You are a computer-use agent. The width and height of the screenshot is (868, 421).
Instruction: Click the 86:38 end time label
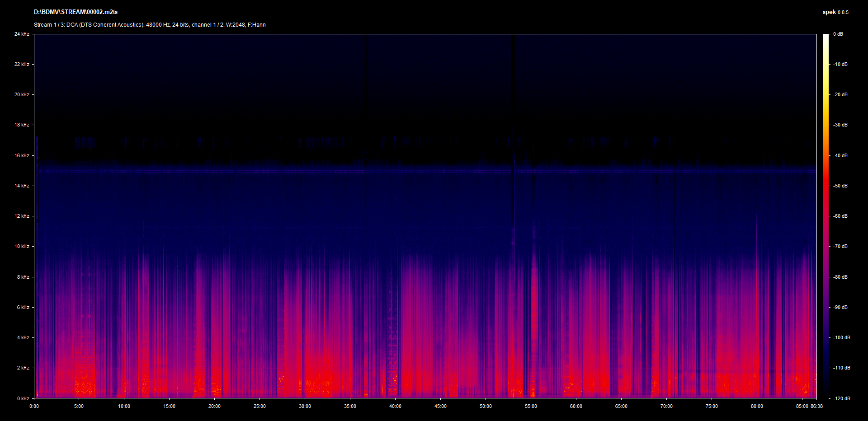point(816,406)
